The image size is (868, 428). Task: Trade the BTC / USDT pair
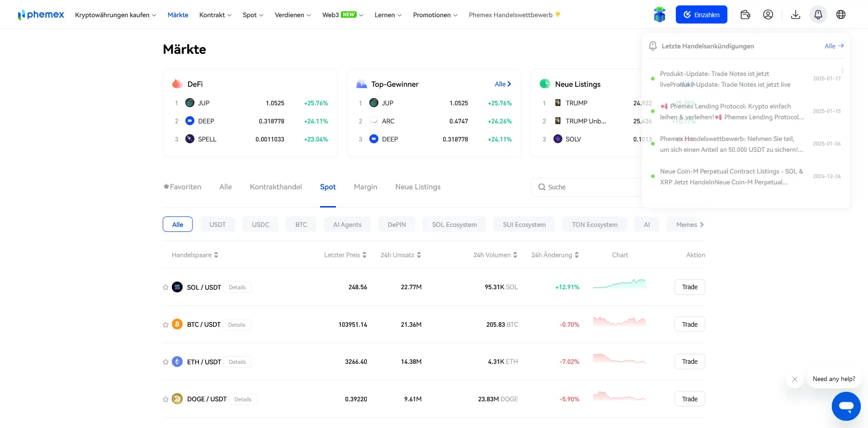[690, 325]
